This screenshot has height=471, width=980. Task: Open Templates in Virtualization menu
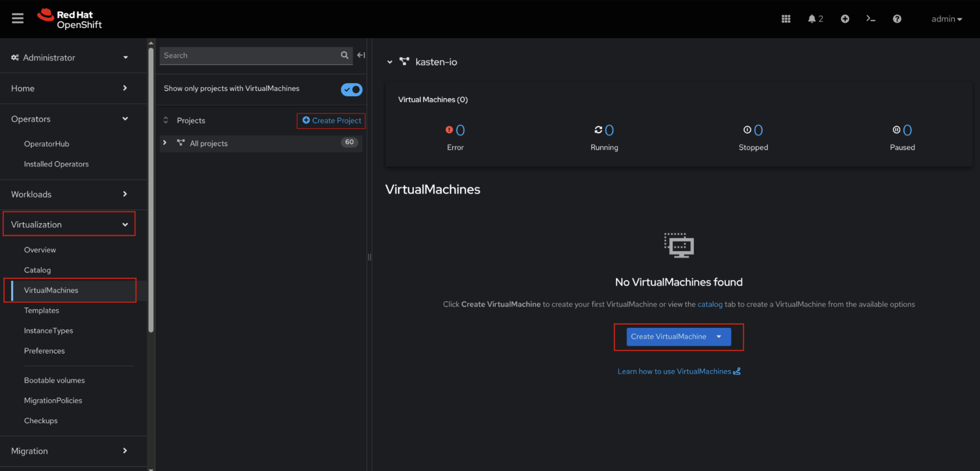(x=41, y=310)
